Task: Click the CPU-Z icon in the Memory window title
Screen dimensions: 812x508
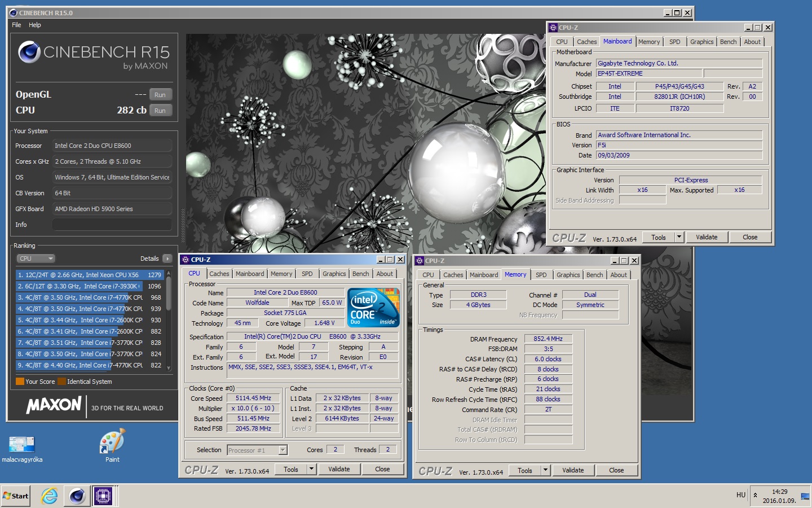Action: [x=420, y=261]
